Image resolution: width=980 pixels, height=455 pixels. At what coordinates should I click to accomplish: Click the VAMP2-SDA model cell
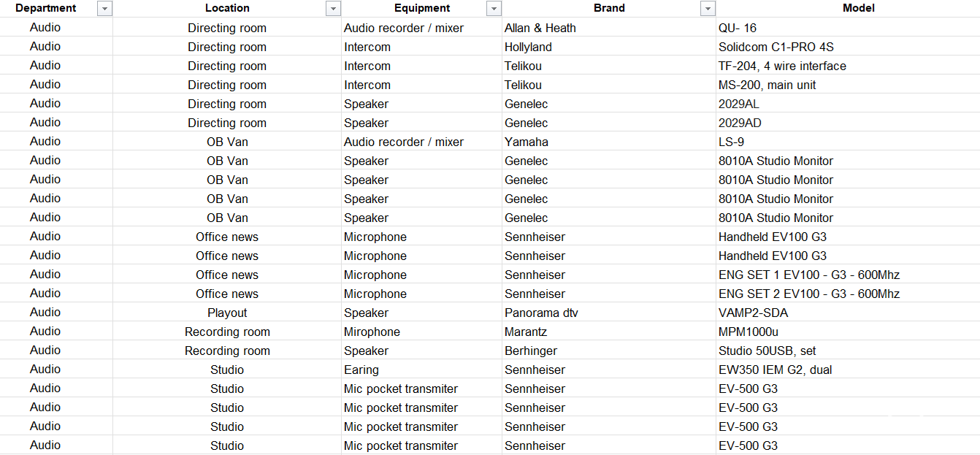coord(753,313)
